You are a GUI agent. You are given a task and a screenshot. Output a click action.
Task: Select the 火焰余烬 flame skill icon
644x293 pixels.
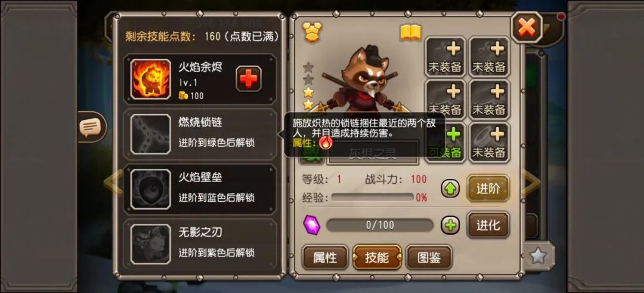tap(151, 79)
